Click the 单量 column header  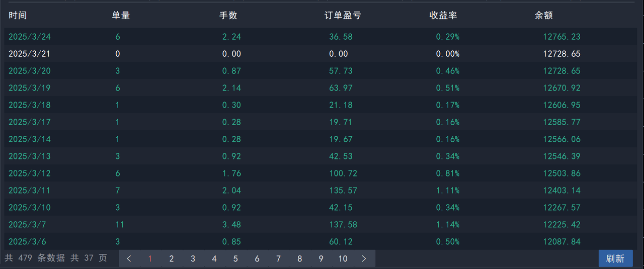pyautogui.click(x=121, y=16)
